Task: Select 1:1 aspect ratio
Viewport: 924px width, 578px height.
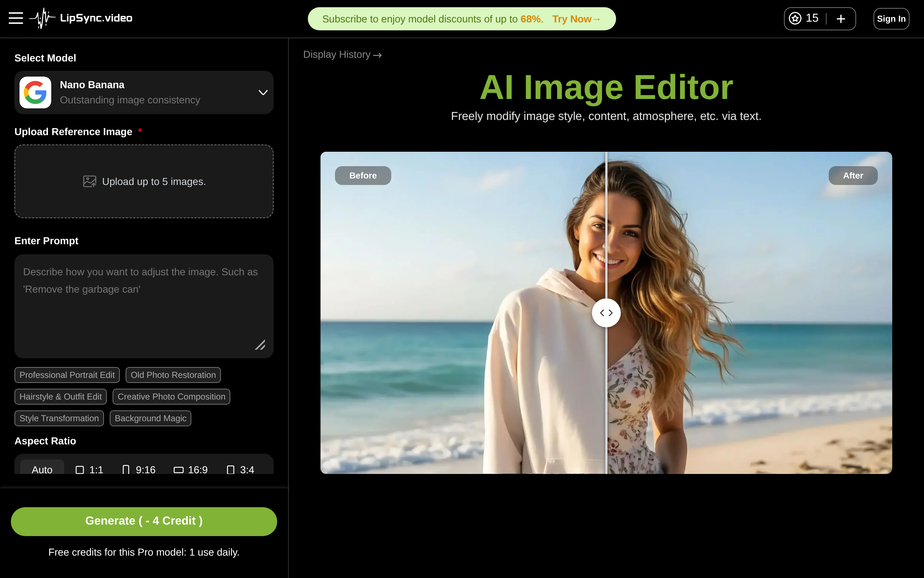Action: (90, 469)
